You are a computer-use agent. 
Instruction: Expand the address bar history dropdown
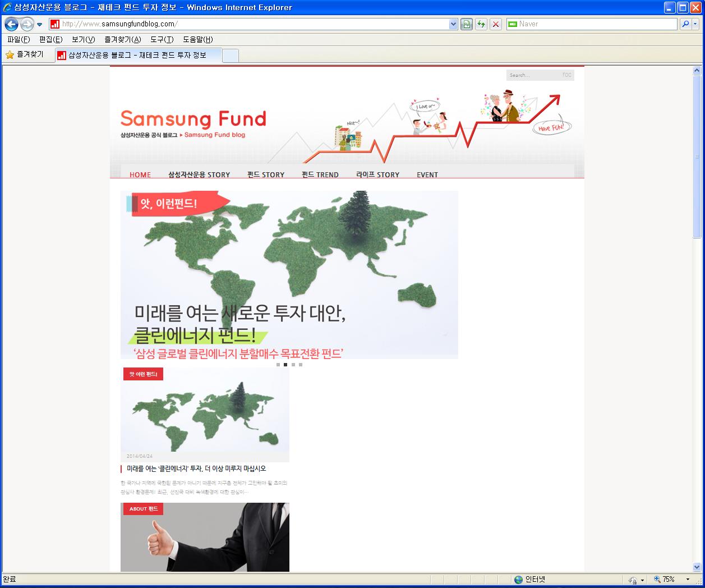coord(454,24)
